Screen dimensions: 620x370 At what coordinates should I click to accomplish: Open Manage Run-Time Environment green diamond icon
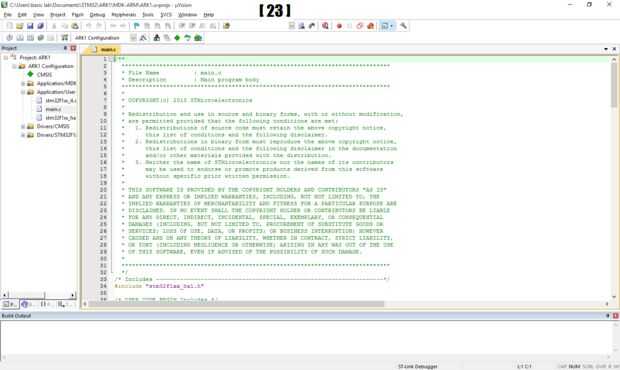177,38
